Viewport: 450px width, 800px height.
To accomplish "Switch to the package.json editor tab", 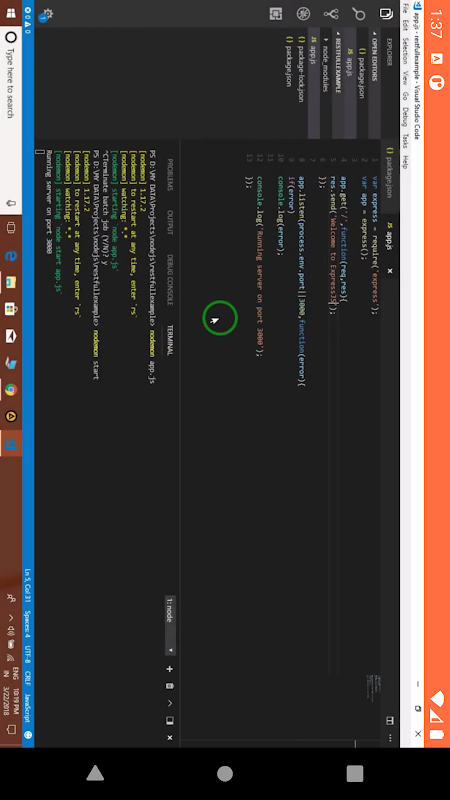I will [x=390, y=175].
